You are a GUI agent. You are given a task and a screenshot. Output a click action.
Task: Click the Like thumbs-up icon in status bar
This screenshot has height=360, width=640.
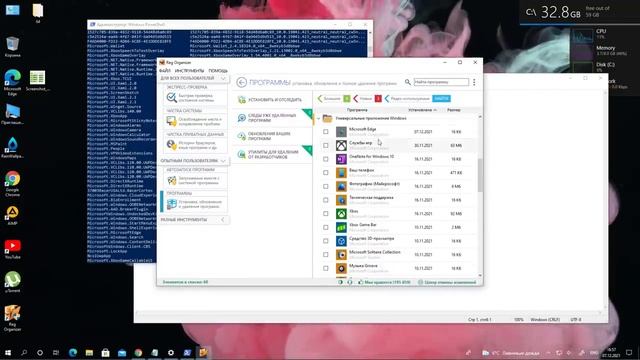(360, 282)
